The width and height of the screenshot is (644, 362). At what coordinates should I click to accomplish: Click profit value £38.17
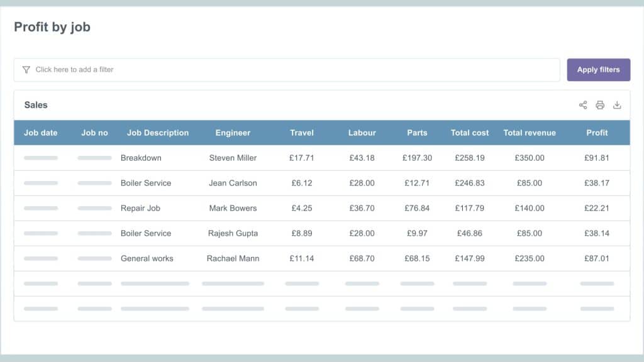[597, 183]
